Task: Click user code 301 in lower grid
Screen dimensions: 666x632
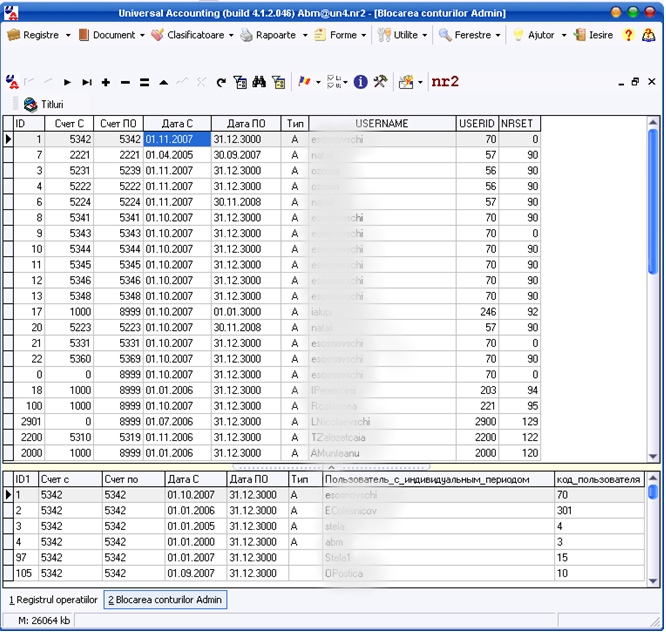Action: tap(599, 511)
